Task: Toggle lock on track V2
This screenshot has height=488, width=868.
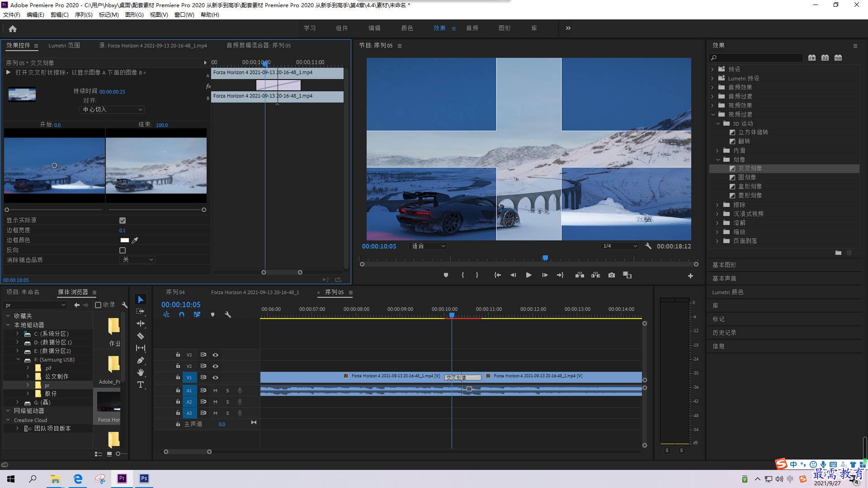Action: click(178, 366)
